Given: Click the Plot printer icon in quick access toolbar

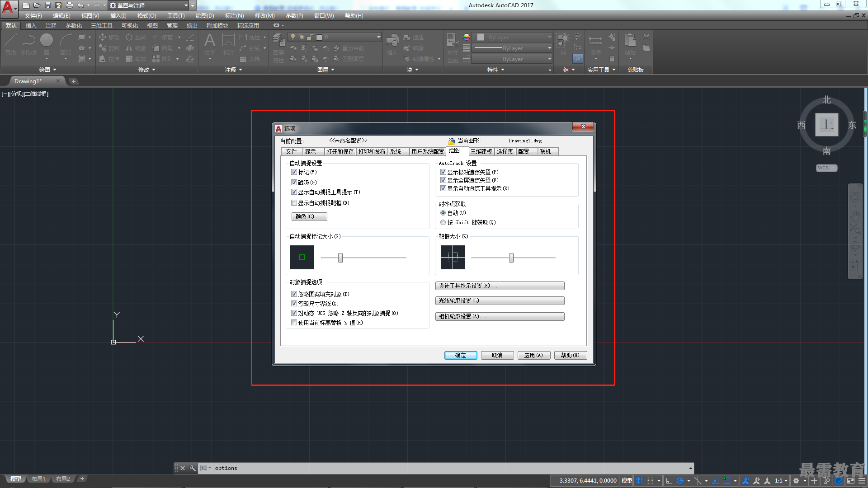Looking at the screenshot, I should [70, 5].
